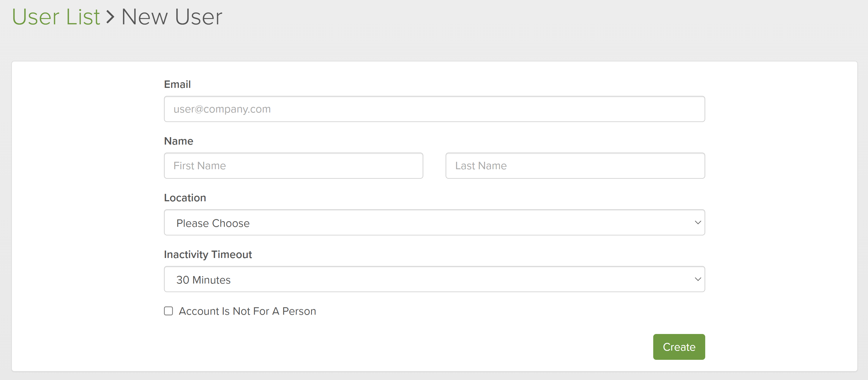This screenshot has width=868, height=380.
Task: Click the Inactivity Timeout label
Action: click(x=208, y=254)
